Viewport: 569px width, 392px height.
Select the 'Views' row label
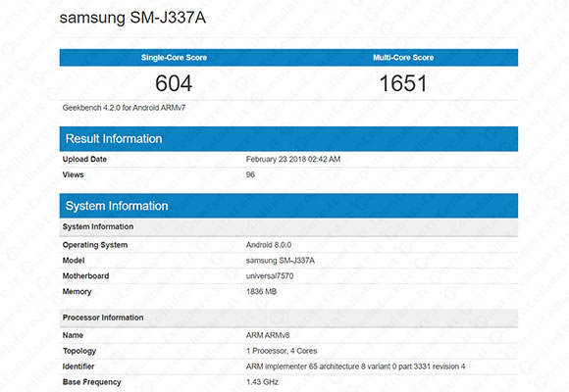point(73,174)
